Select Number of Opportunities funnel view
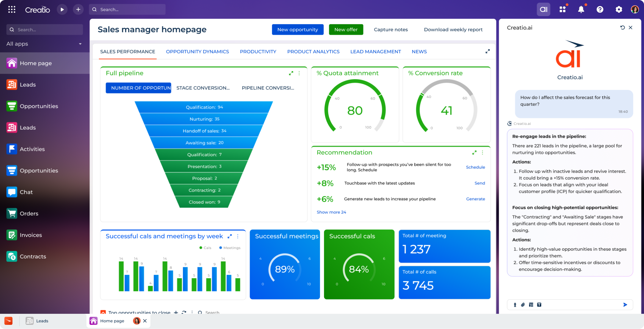The height and width of the screenshot is (329, 644). tap(138, 88)
